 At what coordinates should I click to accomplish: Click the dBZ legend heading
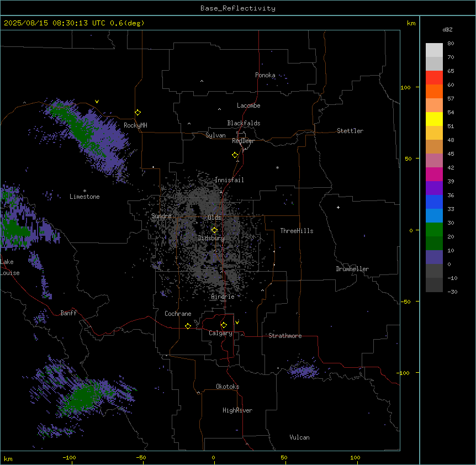(447, 29)
